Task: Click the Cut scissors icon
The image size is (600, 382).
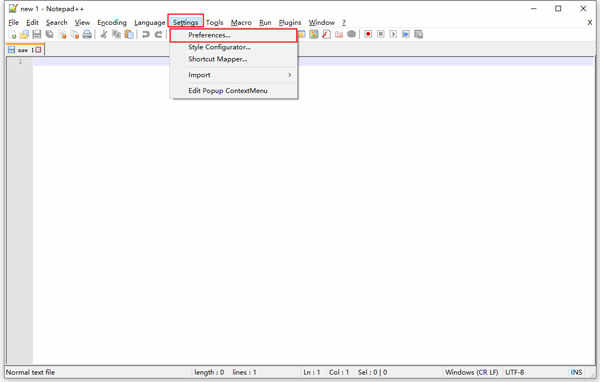Action: click(x=104, y=35)
